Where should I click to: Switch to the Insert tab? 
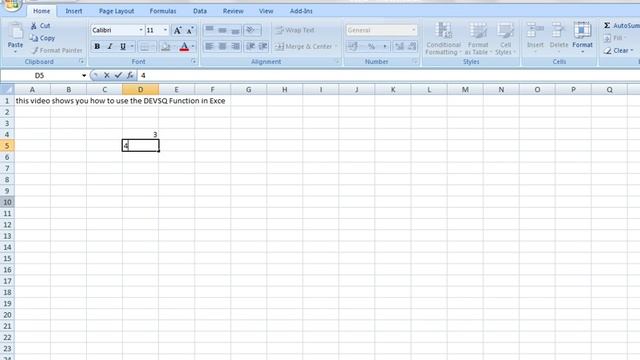tap(73, 11)
